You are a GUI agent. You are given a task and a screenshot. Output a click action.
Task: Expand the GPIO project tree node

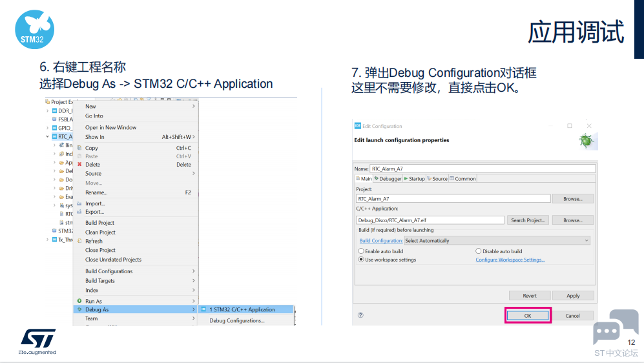coord(48,128)
